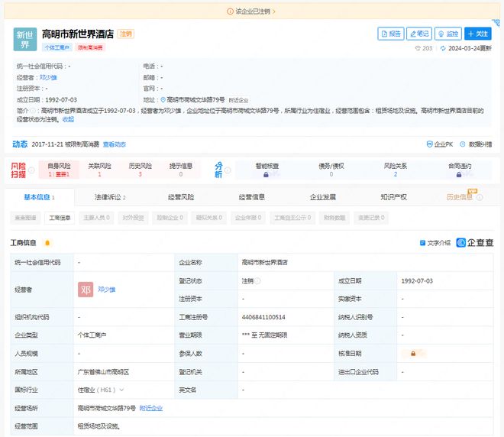Image resolution: width=504 pixels, height=437 pixels.
Task: Select the 企业年报 0 sub-tab
Action: point(248,218)
